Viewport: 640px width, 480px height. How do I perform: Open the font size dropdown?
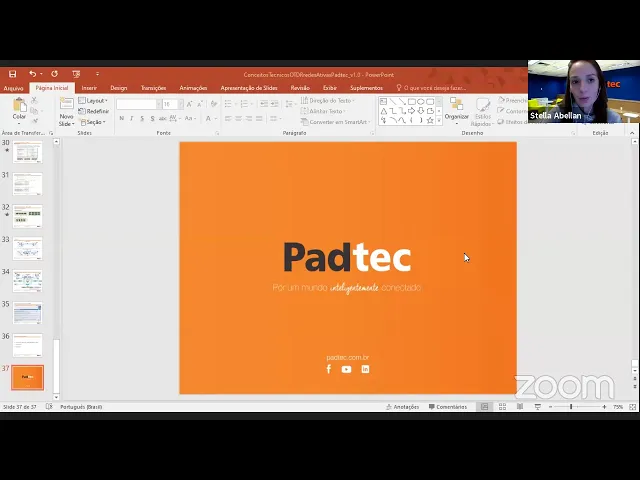(x=181, y=104)
